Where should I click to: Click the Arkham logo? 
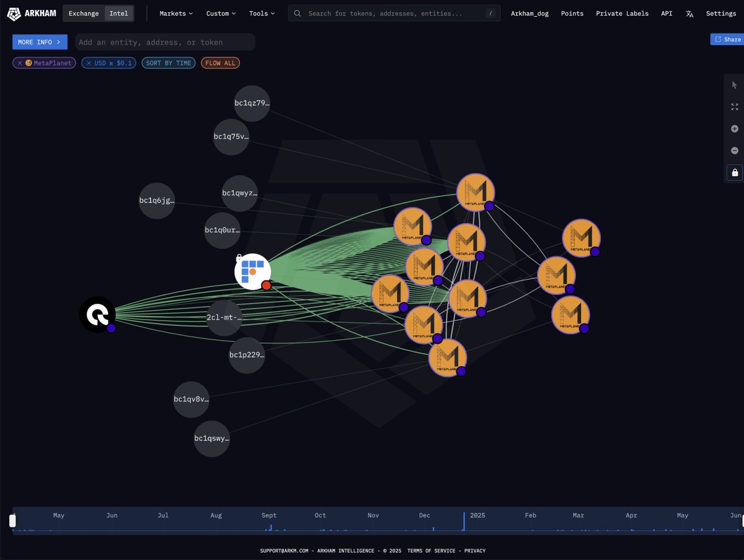coord(31,13)
